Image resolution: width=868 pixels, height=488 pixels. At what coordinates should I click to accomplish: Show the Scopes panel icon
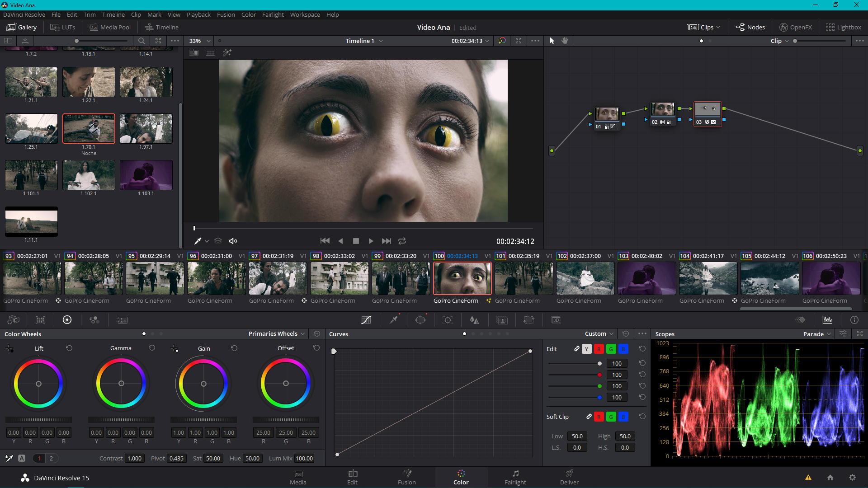coord(827,320)
